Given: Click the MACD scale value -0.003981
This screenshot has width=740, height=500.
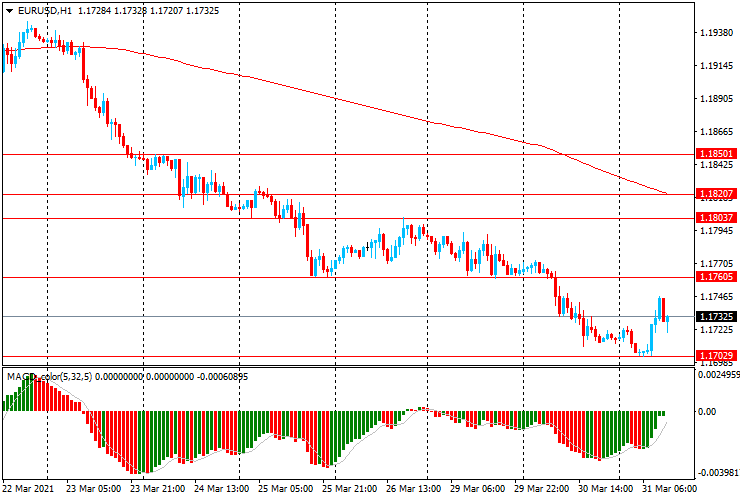Looking at the screenshot, I should [718, 473].
